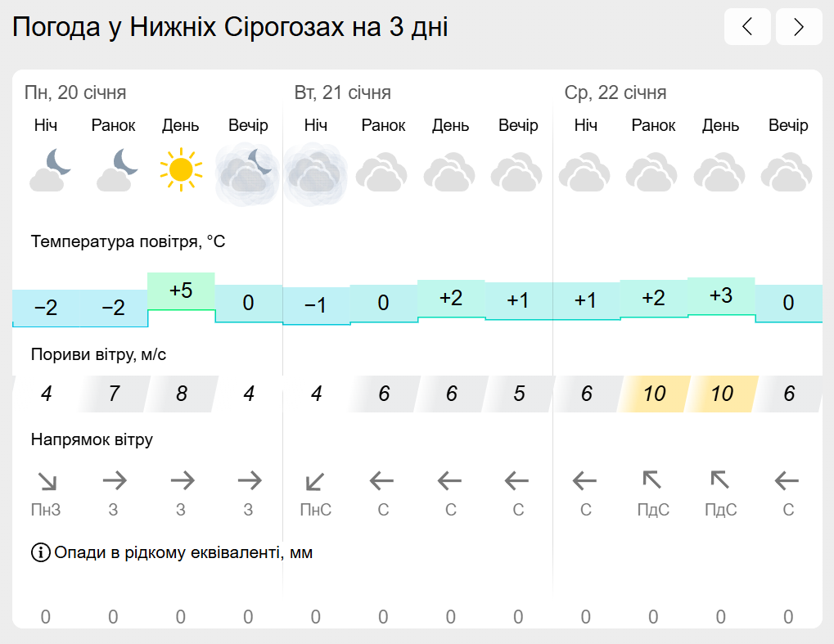Image resolution: width=834 pixels, height=644 pixels.
Task: Click the foggy moon icon for Monday evening
Action: click(x=247, y=173)
